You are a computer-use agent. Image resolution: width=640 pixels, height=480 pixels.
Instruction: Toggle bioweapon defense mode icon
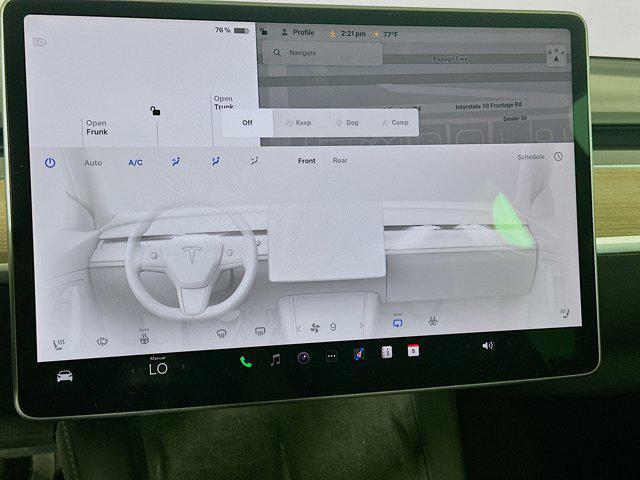point(433,321)
